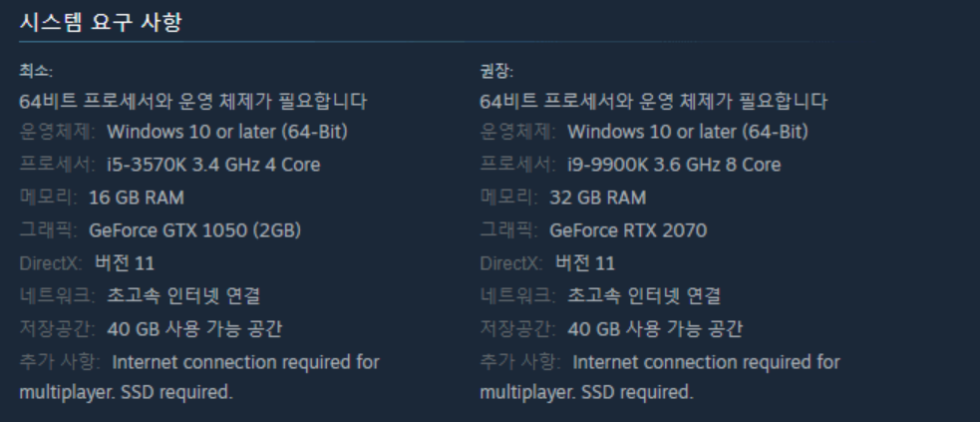Click the '프로세서:' label in the 권장 section
This screenshot has height=422, width=980.
click(518, 165)
